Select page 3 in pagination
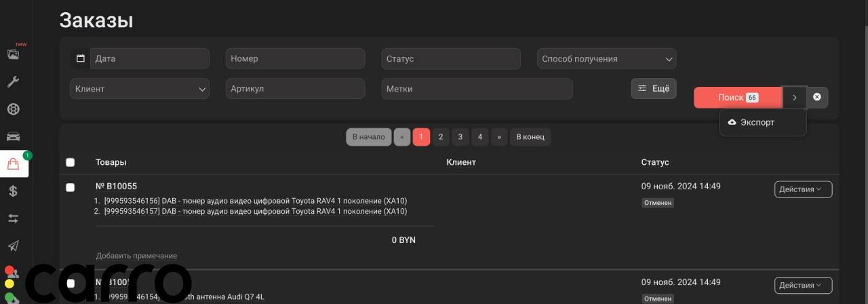This screenshot has width=868, height=304. point(460,136)
